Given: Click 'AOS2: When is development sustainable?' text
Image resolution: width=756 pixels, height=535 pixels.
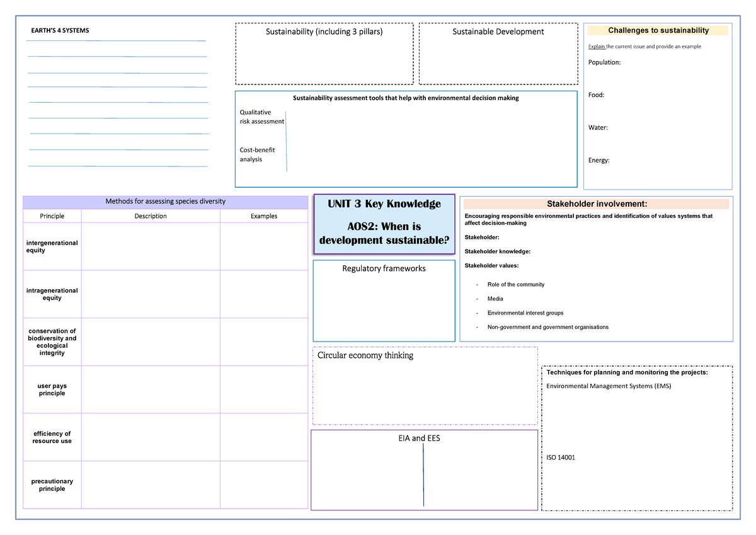Looking at the screenshot, I should pyautogui.click(x=384, y=233).
